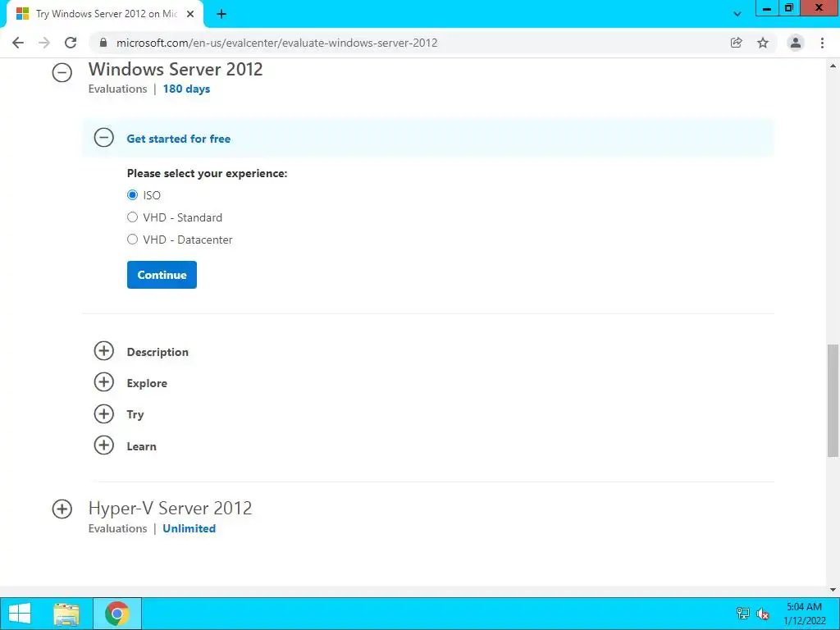Close the Try Windows Server 2012 tab

point(190,15)
